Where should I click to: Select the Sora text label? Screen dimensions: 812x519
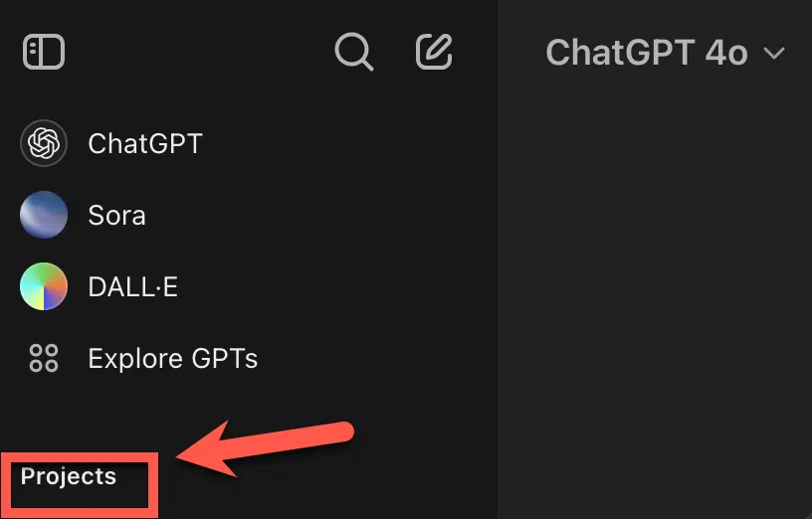click(116, 215)
